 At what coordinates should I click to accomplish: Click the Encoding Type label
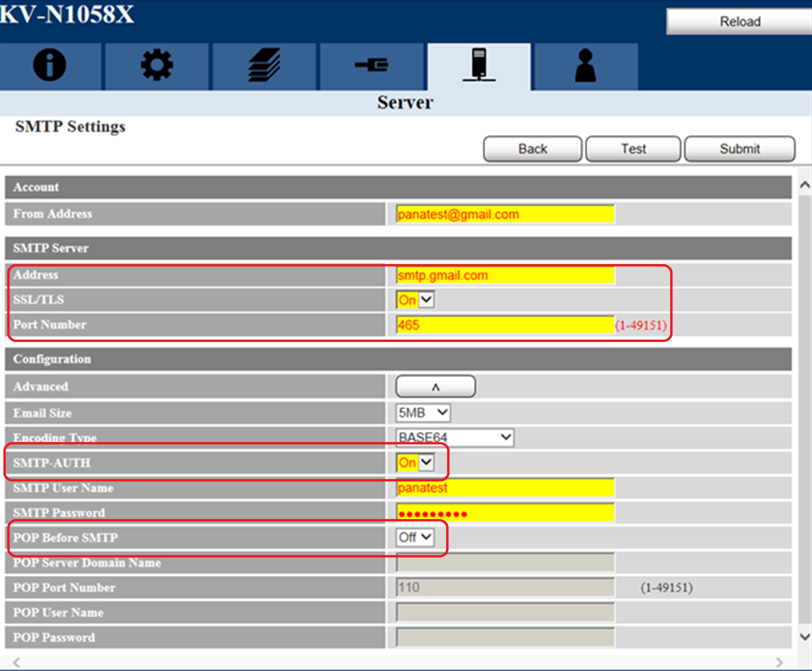click(55, 438)
